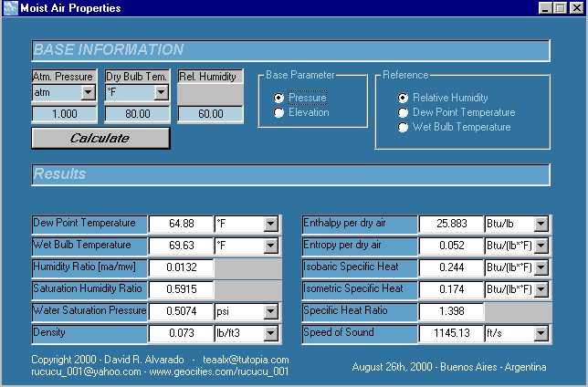Click Isobaric Specific Heat value 0.244
Viewport: 588px width, 387px height.
click(451, 267)
